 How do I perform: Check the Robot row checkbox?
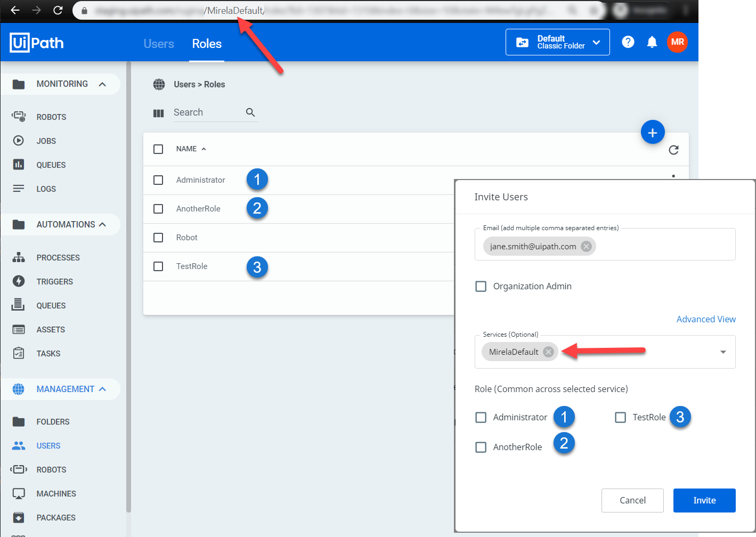(x=158, y=238)
